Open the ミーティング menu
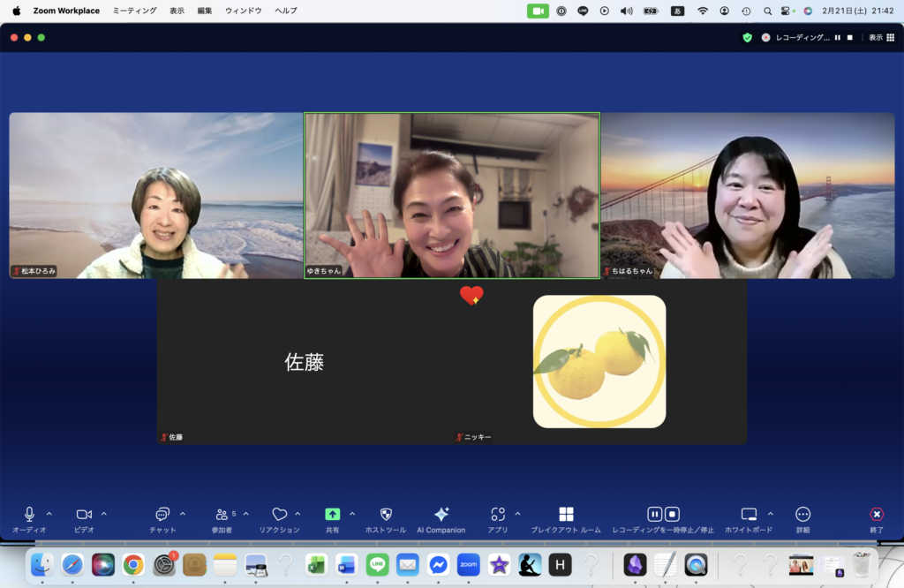Screen dimensions: 904x588 (134, 11)
